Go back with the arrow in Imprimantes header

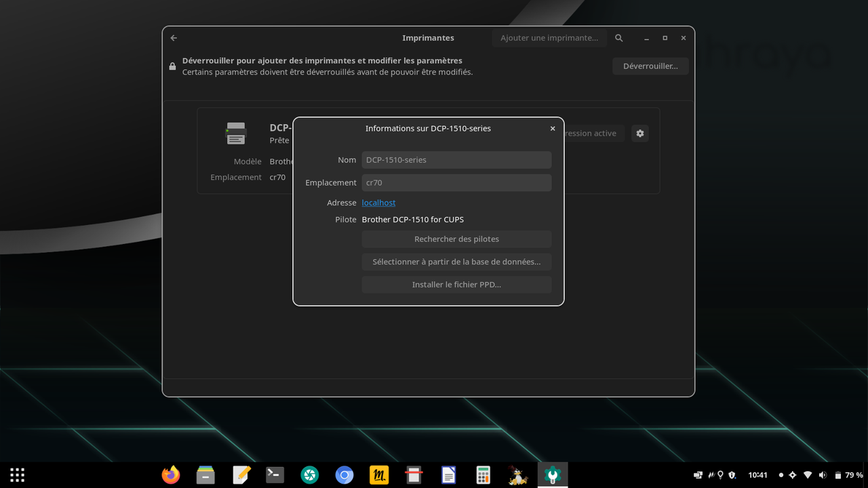[174, 38]
